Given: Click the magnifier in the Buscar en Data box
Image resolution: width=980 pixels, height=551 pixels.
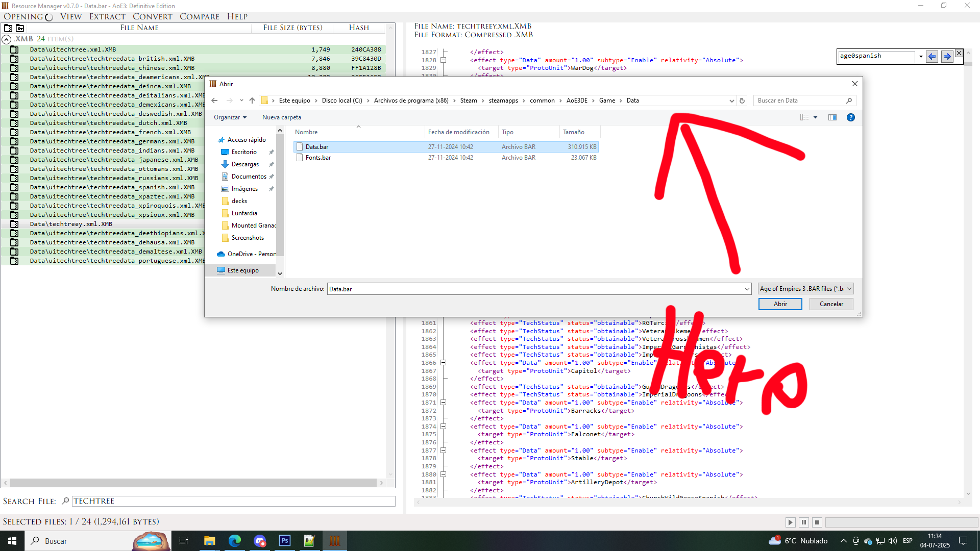Looking at the screenshot, I should (x=849, y=101).
